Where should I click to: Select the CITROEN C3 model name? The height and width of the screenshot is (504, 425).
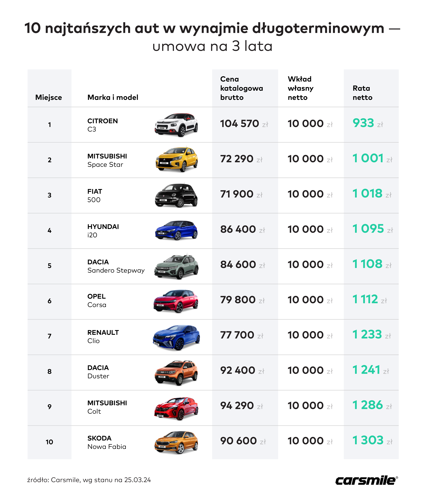102,125
